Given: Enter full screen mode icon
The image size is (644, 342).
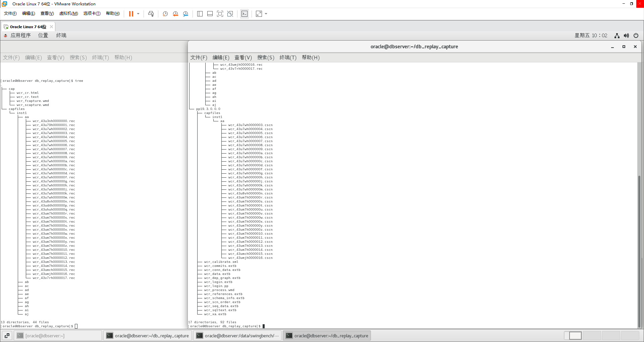Looking at the screenshot, I should click(220, 14).
